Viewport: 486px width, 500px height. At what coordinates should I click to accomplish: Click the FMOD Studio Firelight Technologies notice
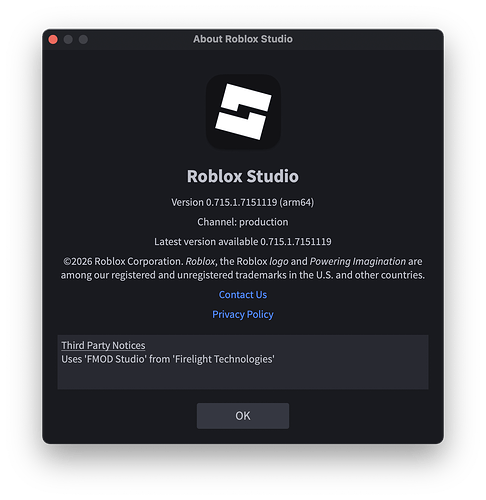pos(168,359)
